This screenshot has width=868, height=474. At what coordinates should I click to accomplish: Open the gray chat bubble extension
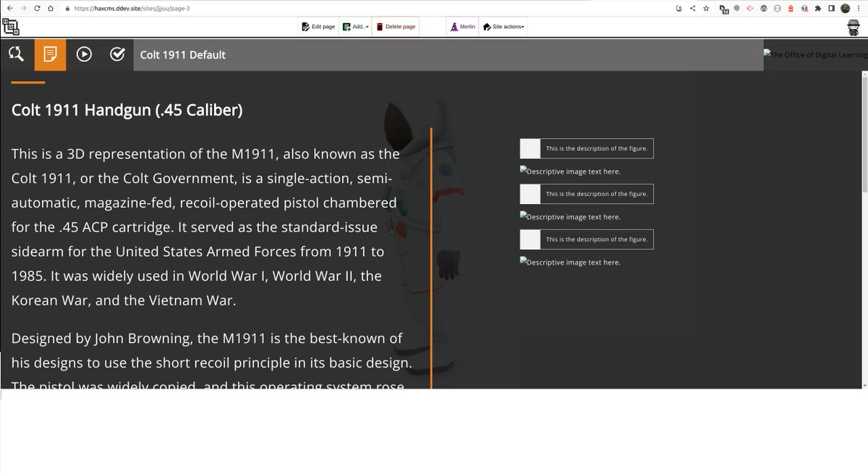tap(736, 9)
